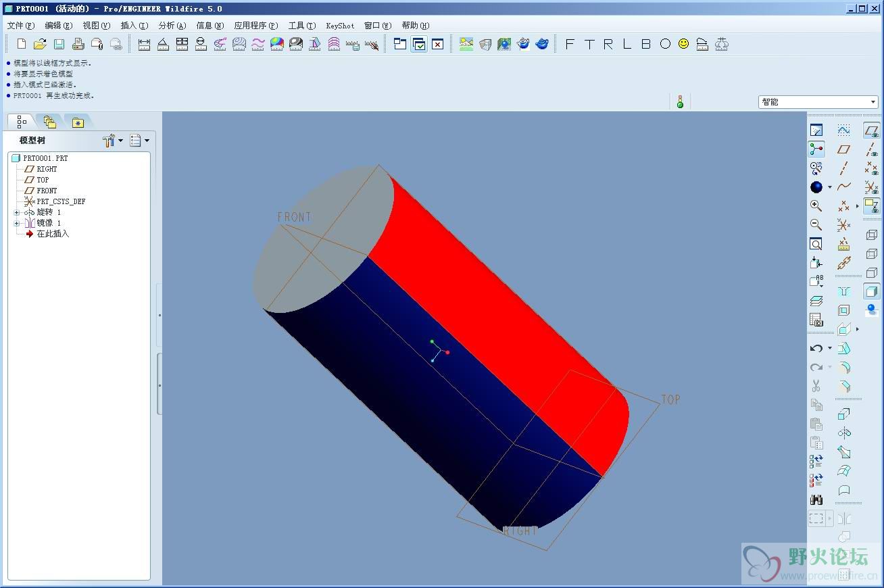The height and width of the screenshot is (588, 884).
Task: Open the KeyShot menu
Action: (340, 26)
